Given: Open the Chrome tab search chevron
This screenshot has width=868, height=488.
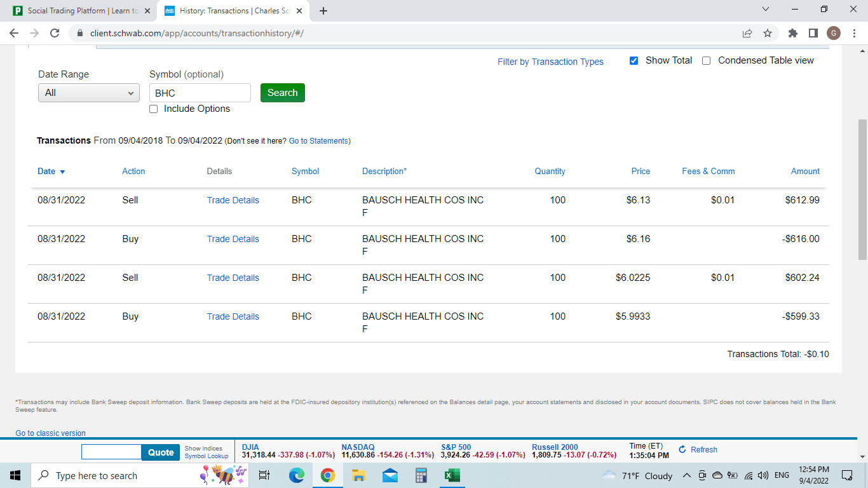Looking at the screenshot, I should pos(765,10).
